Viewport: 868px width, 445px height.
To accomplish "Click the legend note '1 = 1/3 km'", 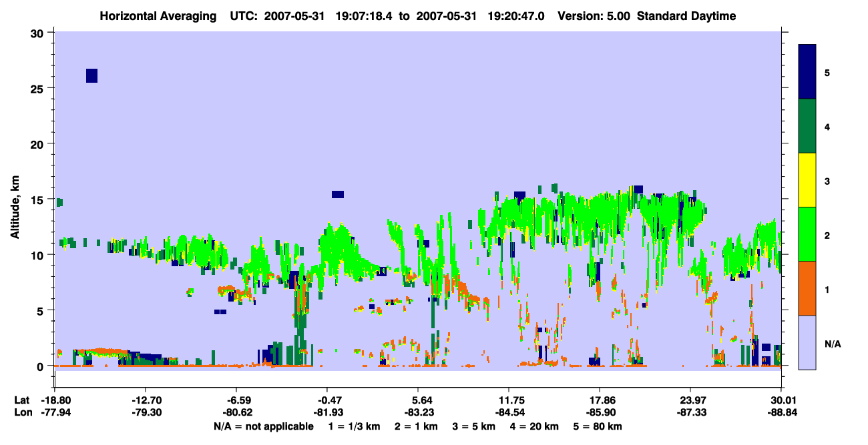I will pos(355,426).
